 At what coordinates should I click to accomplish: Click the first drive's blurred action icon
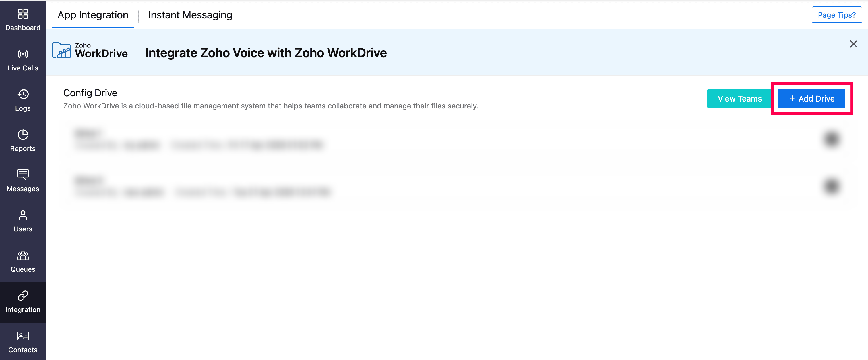832,139
